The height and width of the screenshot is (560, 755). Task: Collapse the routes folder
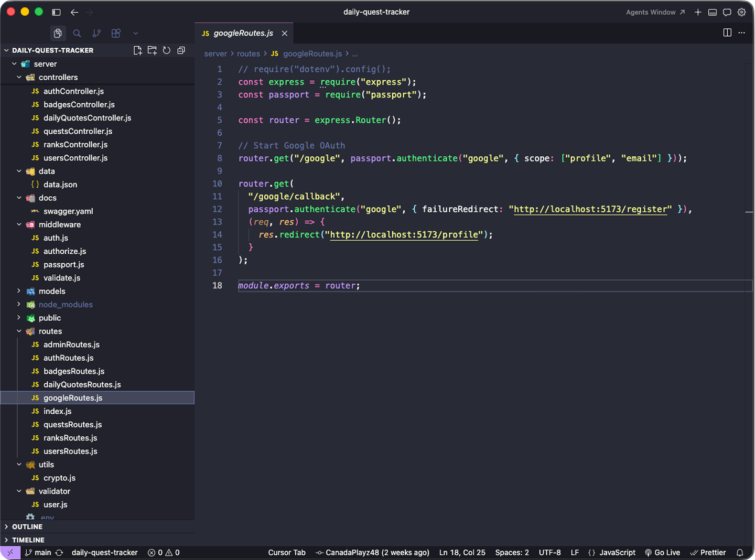click(x=50, y=331)
